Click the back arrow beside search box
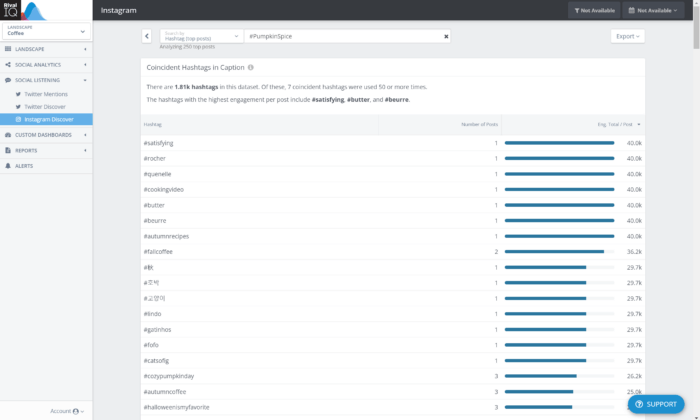This screenshot has height=420, width=700. tap(147, 36)
